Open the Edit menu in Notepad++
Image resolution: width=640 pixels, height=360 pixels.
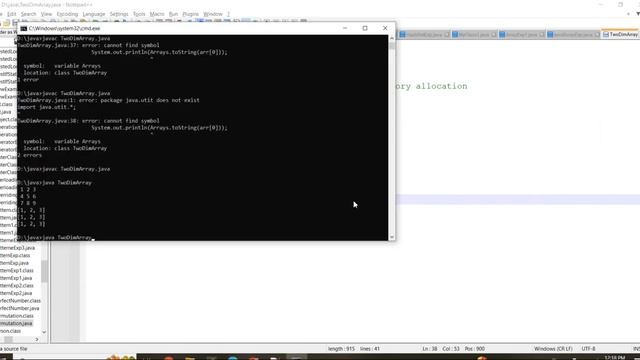(x=12, y=14)
